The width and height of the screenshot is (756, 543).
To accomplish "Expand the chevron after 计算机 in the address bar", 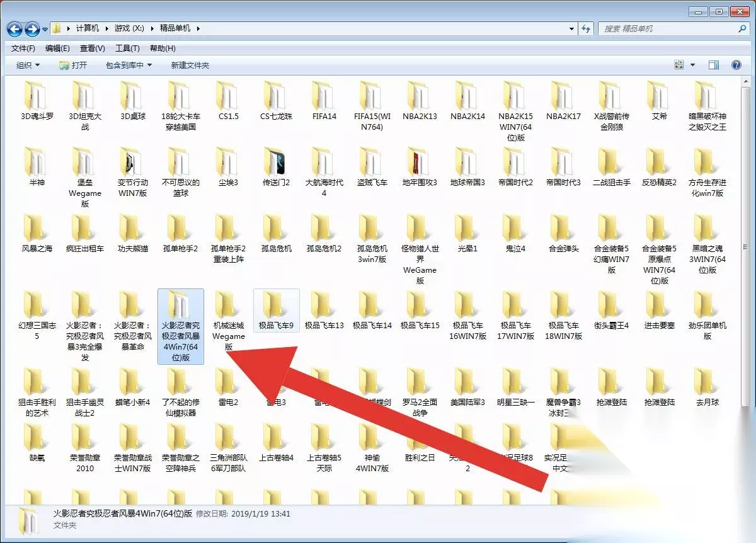I will point(106,28).
